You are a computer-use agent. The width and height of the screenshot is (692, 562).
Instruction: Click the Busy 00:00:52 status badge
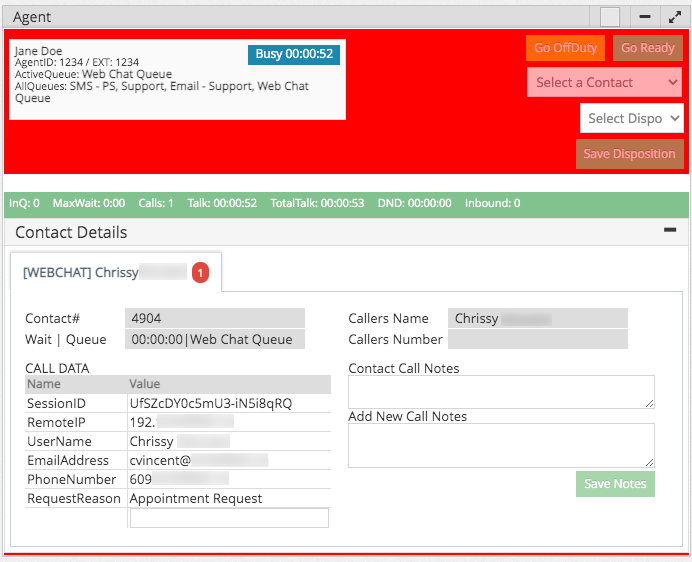point(294,54)
